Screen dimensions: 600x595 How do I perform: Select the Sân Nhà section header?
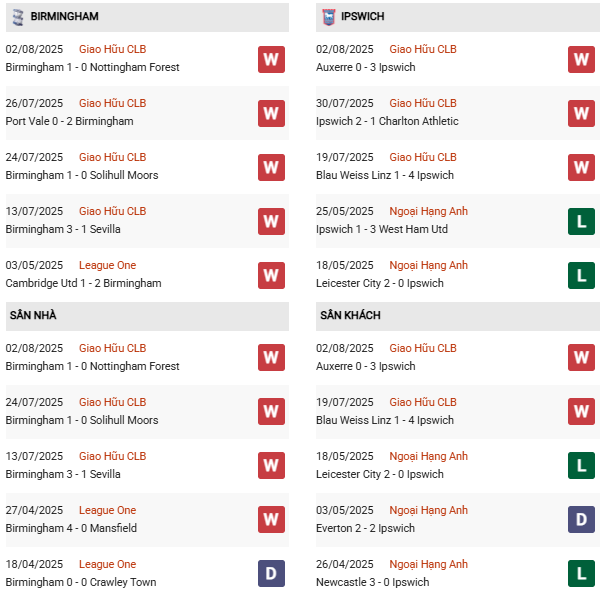tap(33, 316)
